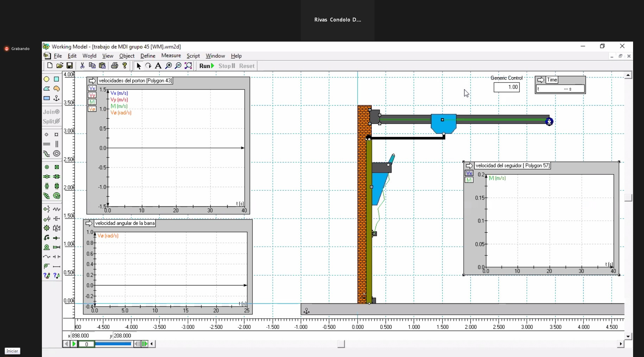
Task: Pick the Motor tool
Action: click(x=46, y=247)
